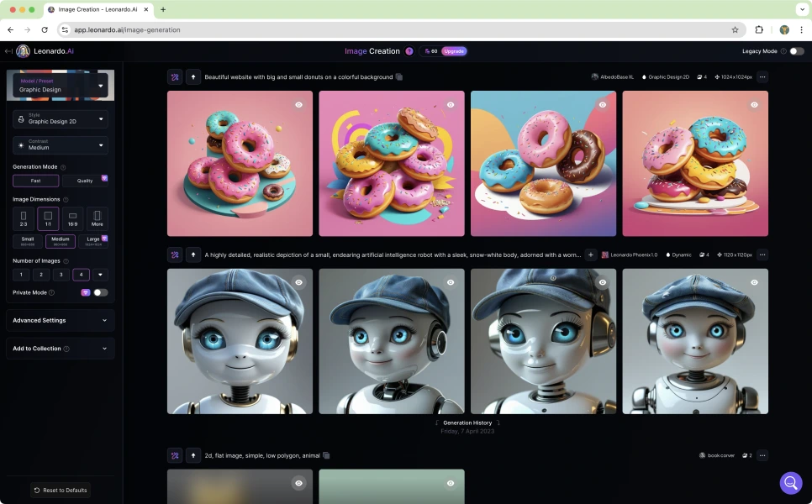The image size is (812, 504).
Task: Click the token balance counter showing 60
Action: click(x=431, y=51)
